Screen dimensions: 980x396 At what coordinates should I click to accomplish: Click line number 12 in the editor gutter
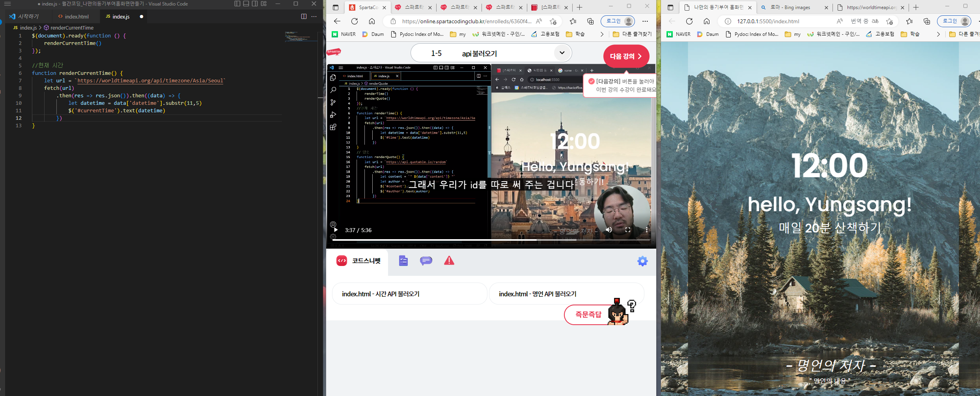point(19,118)
